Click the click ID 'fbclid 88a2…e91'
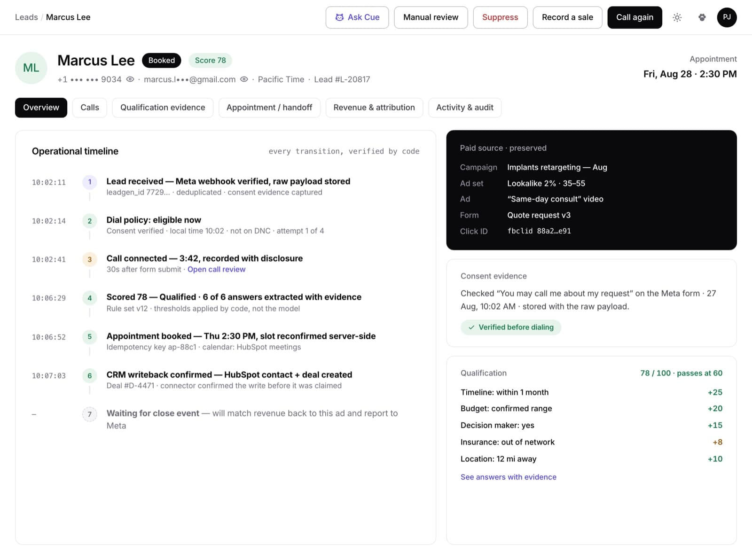The width and height of the screenshot is (752, 560). [539, 231]
